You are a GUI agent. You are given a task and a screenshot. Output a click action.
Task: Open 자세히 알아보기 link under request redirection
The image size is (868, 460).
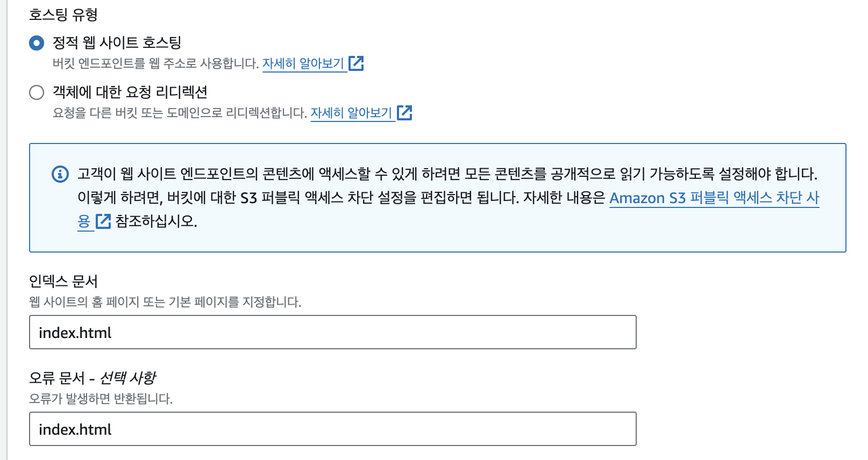coord(351,113)
